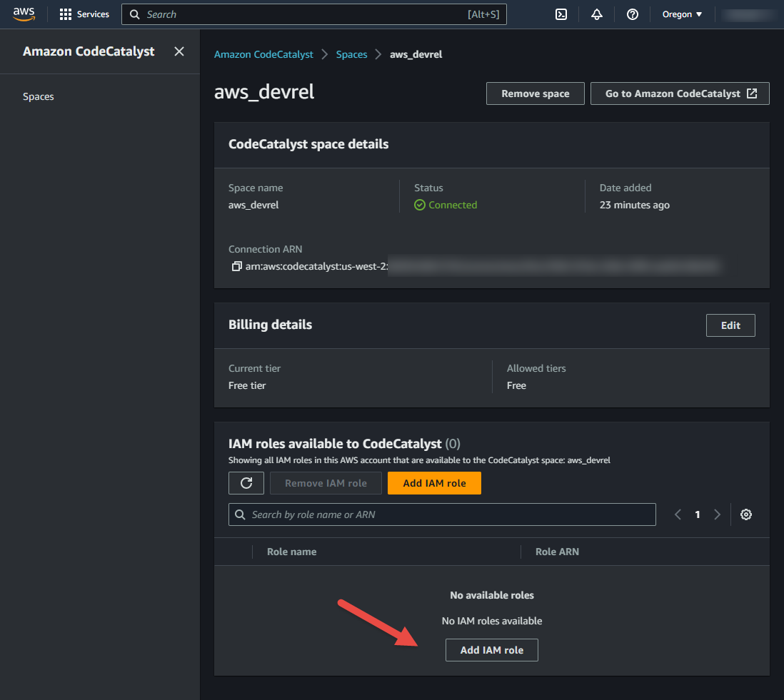Click Add IAM role under No available roles
The image size is (784, 700).
(491, 650)
